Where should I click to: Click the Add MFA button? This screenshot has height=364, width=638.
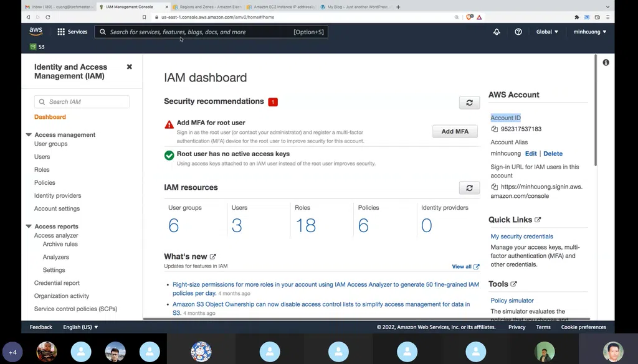tap(455, 131)
